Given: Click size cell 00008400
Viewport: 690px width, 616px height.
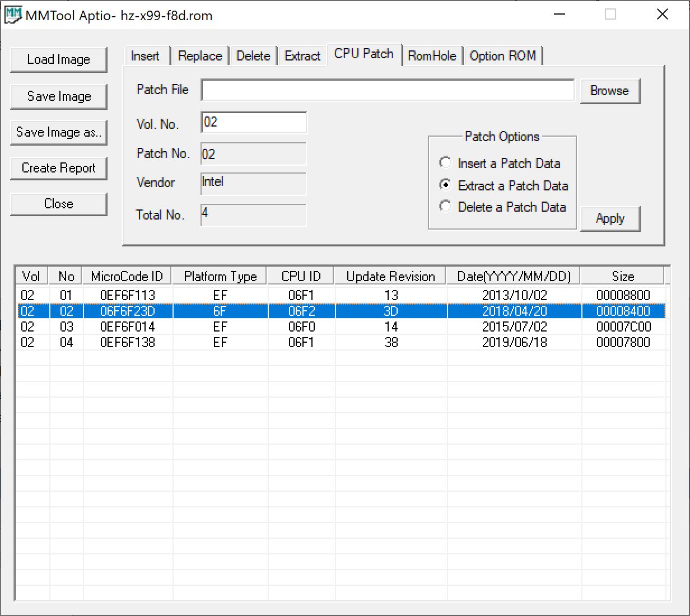Looking at the screenshot, I should tap(623, 311).
